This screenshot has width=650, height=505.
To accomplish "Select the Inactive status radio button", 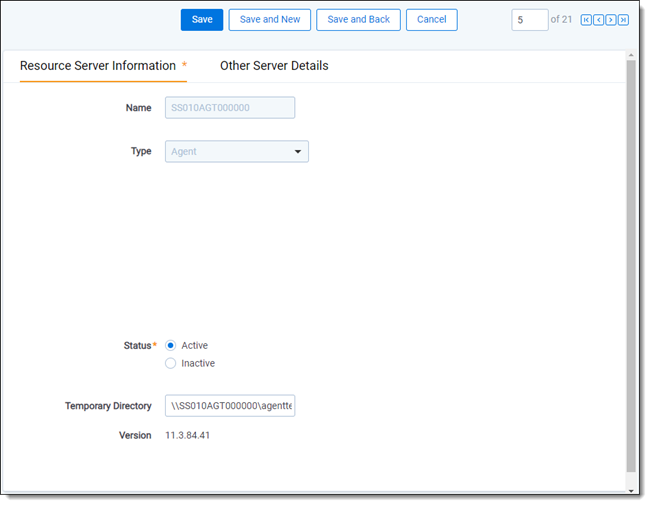I will [170, 363].
